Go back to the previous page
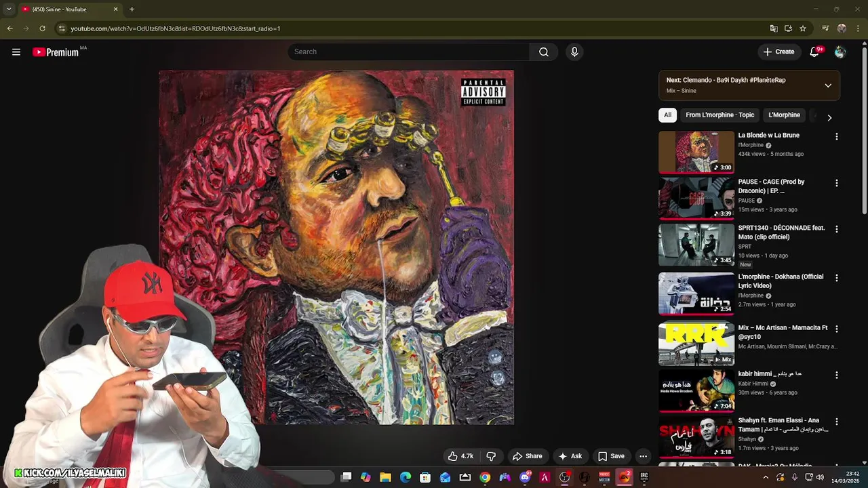This screenshot has height=488, width=868. coord(9,28)
